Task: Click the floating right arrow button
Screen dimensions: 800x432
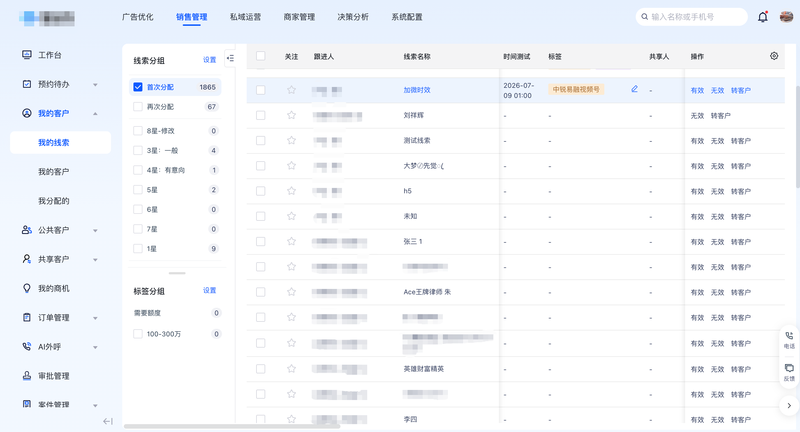Action: coord(789,405)
